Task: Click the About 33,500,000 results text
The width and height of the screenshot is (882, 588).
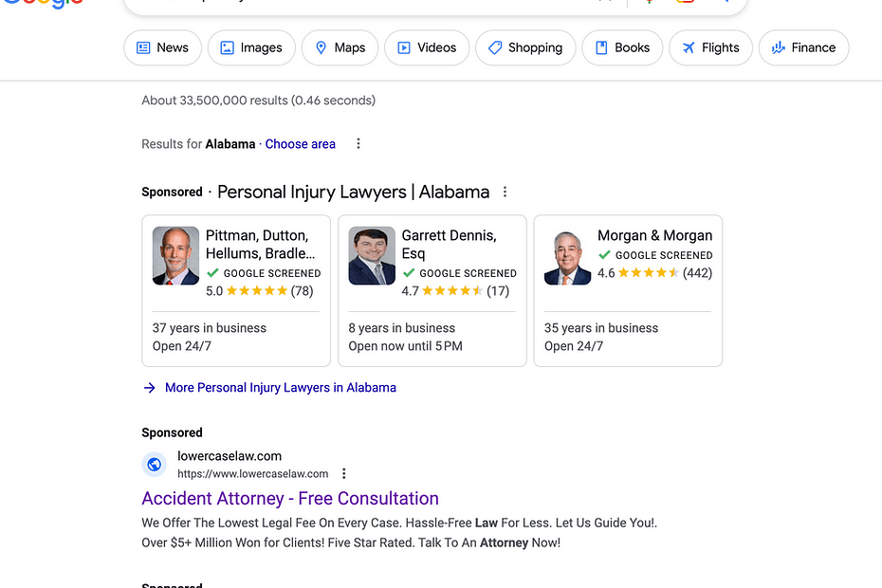Action: point(259,101)
